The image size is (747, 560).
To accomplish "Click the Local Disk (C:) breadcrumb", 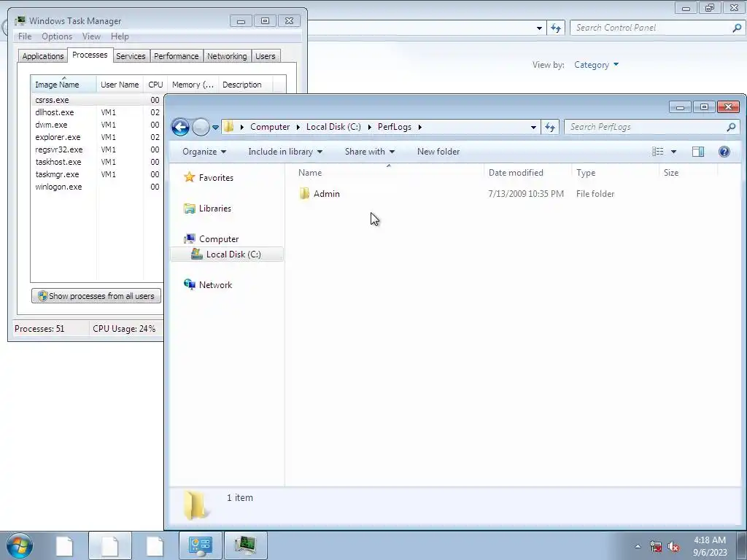I will coord(333,127).
